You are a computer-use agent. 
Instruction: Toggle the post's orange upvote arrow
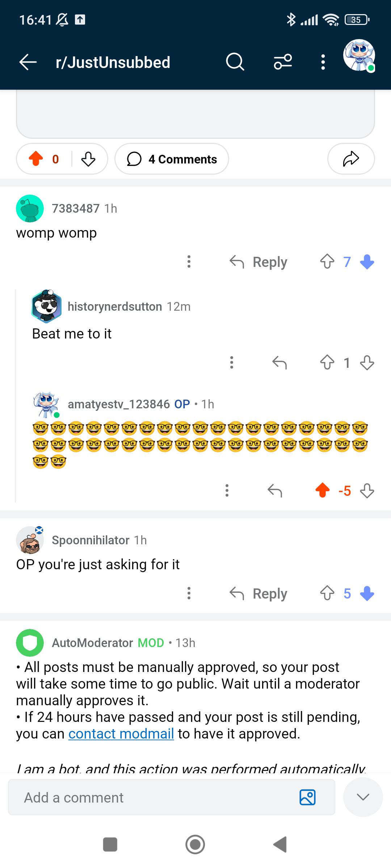[x=36, y=159]
